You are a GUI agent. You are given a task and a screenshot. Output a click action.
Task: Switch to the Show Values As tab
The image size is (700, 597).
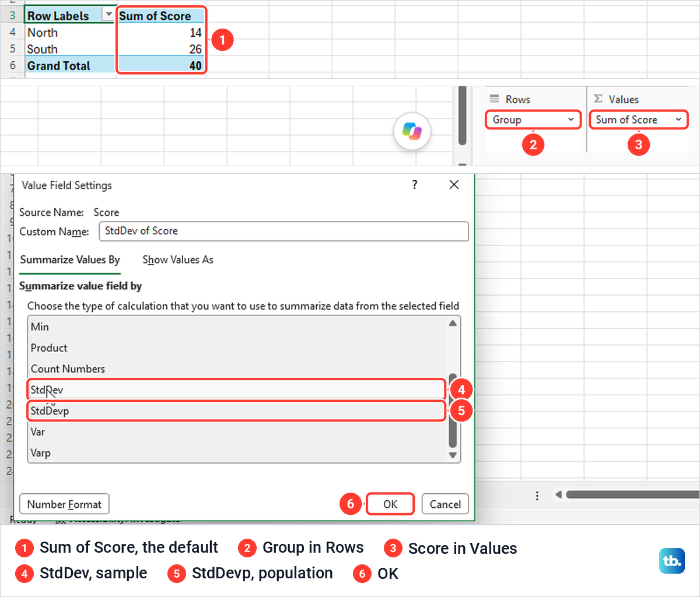(178, 260)
